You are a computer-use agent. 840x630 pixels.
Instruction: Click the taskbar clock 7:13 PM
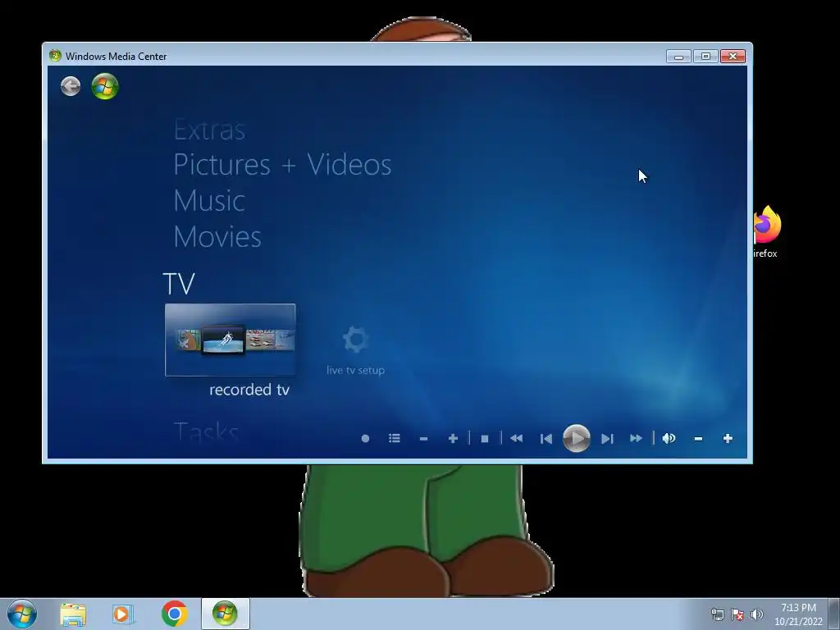pyautogui.click(x=798, y=608)
